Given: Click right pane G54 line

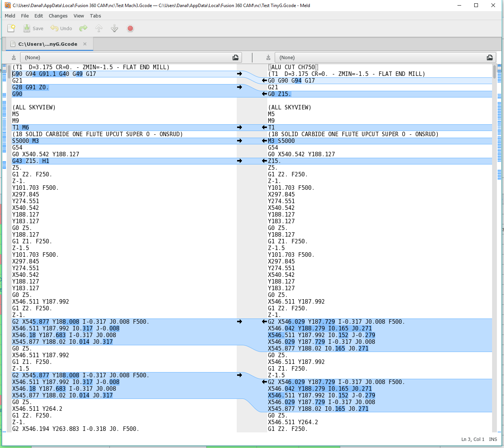Looking at the screenshot, I should pos(273,147).
